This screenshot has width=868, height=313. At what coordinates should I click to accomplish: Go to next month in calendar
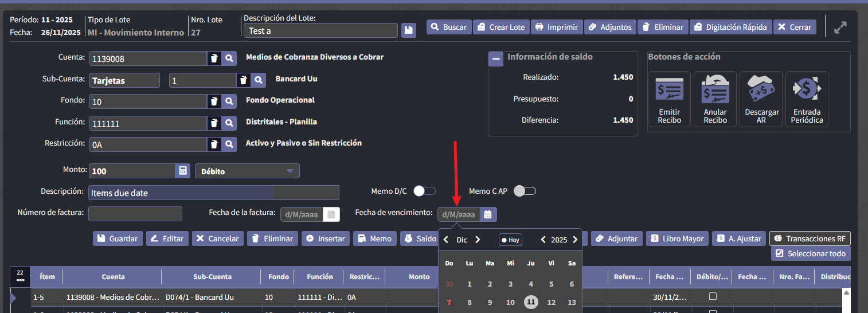pos(478,240)
